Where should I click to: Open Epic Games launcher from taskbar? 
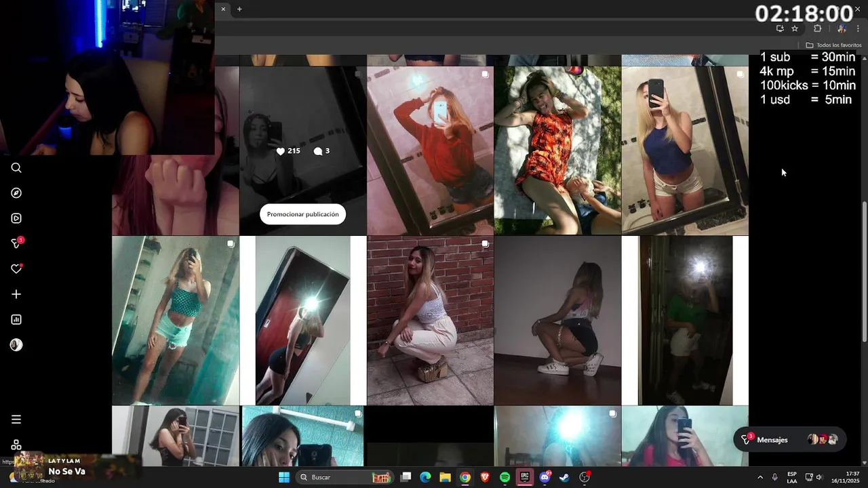pos(524,477)
